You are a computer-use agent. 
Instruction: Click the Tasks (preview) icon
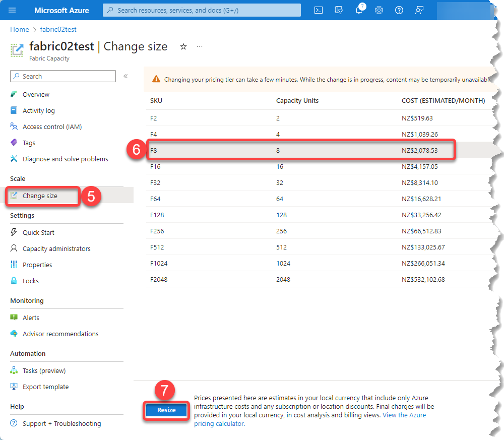[x=14, y=370]
